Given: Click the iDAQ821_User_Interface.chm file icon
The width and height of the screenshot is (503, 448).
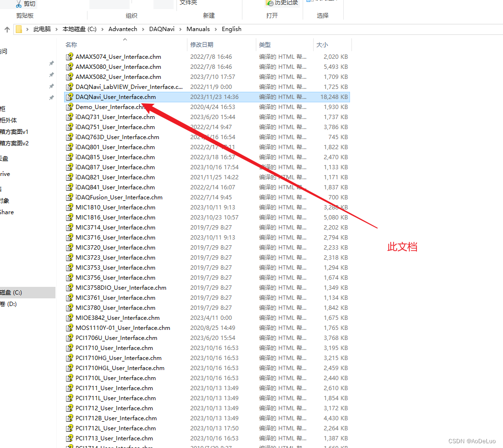Looking at the screenshot, I should 70,177.
